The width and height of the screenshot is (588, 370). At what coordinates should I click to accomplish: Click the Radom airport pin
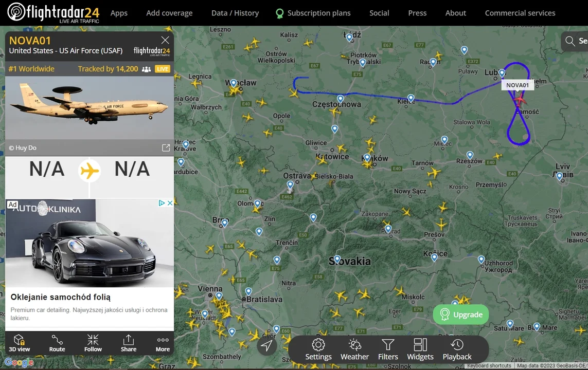tap(433, 62)
